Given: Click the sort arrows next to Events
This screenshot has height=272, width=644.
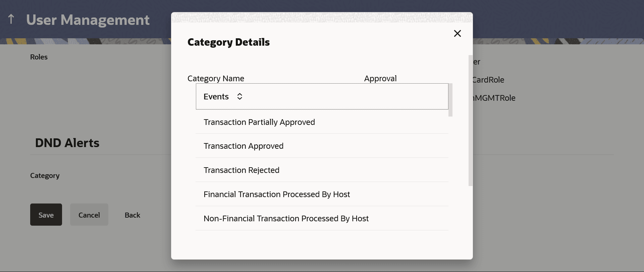Looking at the screenshot, I should click(x=239, y=97).
